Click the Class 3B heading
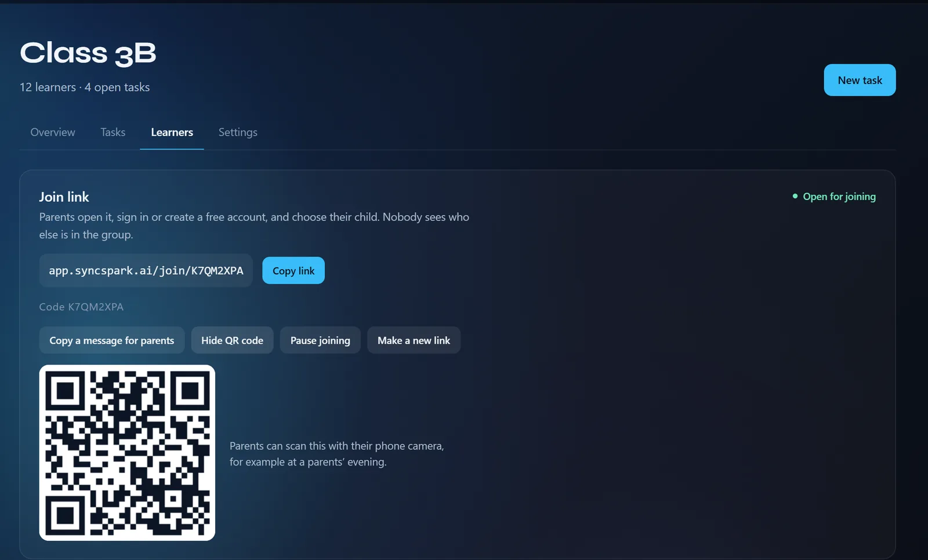928x560 pixels. [x=88, y=53]
